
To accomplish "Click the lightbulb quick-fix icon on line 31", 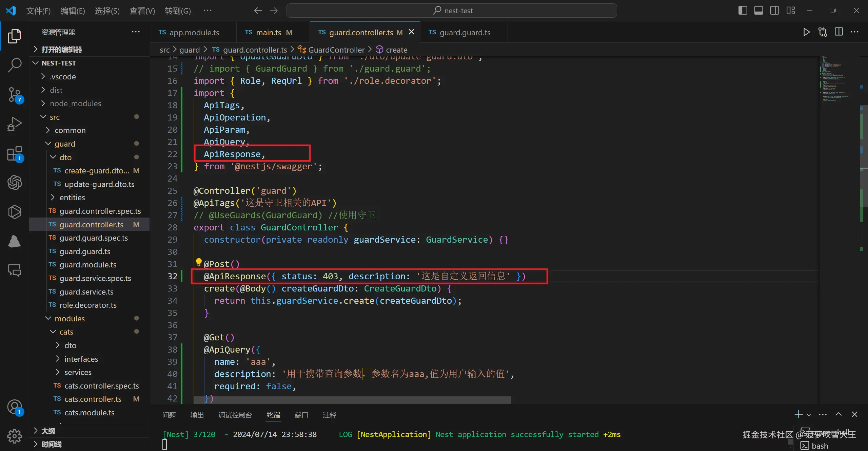I will (199, 262).
